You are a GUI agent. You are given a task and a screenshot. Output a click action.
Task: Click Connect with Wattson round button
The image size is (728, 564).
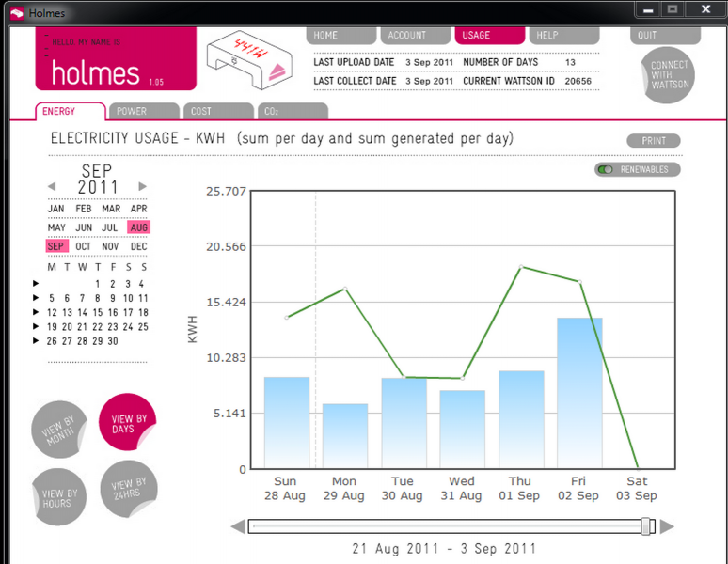668,75
